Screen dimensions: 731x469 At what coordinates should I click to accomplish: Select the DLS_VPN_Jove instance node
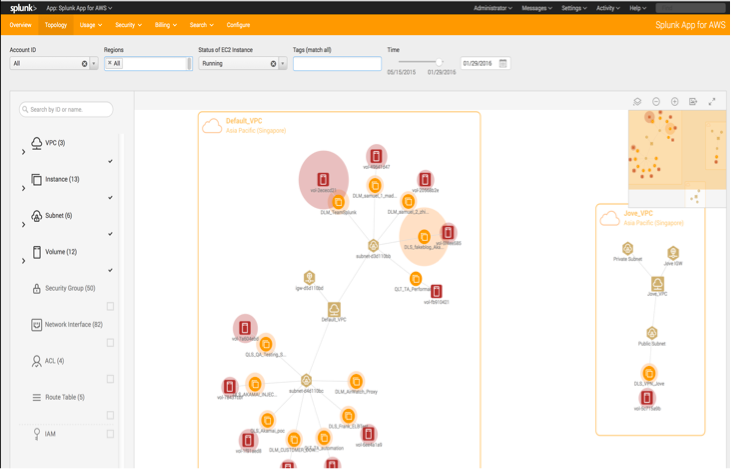[x=649, y=373]
